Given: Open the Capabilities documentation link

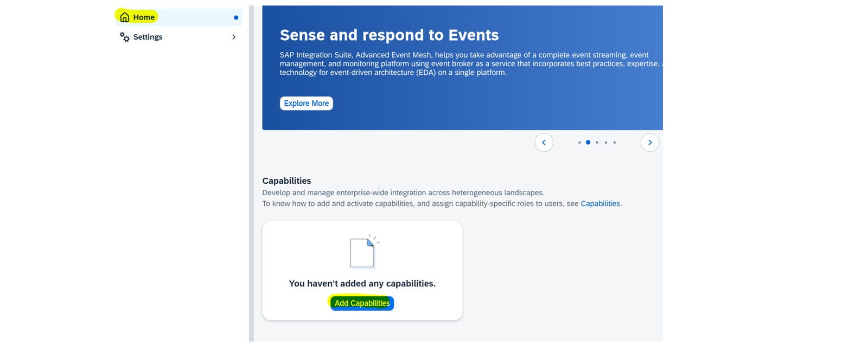Looking at the screenshot, I should coord(600,204).
